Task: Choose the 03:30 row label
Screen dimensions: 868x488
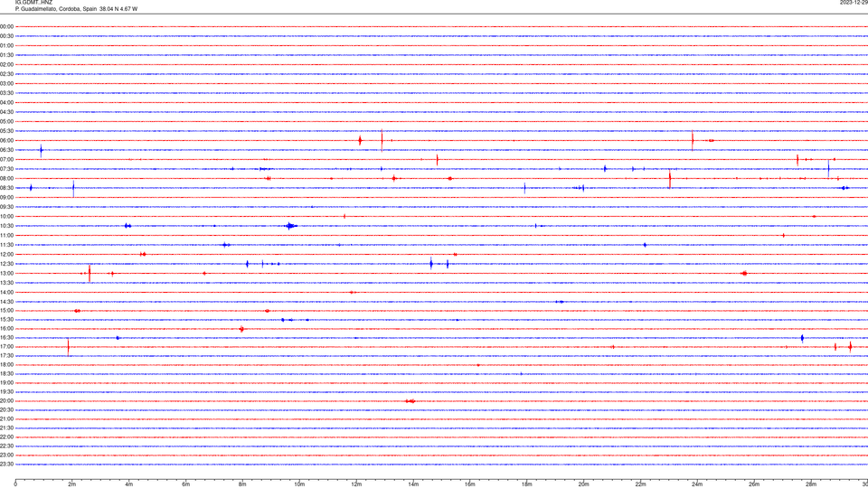Action: (x=6, y=93)
